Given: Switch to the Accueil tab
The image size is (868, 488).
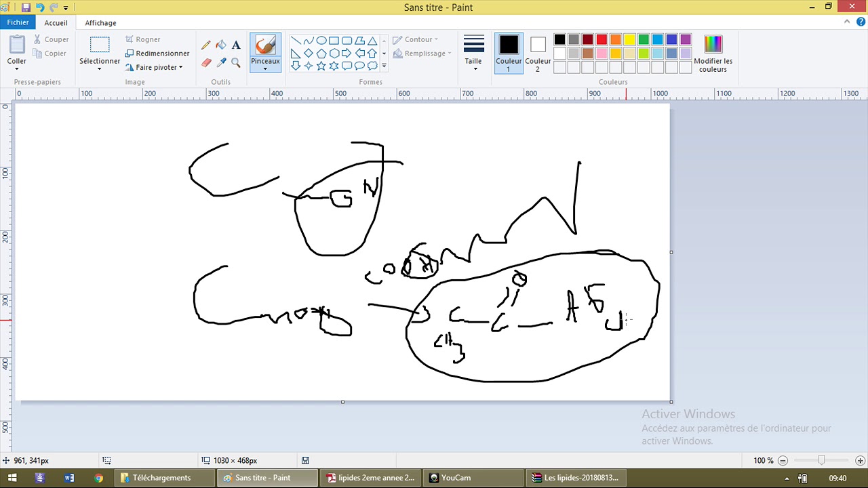Looking at the screenshot, I should coord(56,22).
